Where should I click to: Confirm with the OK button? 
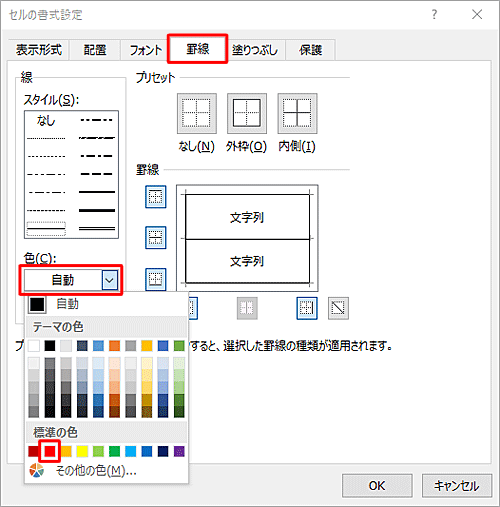(377, 486)
